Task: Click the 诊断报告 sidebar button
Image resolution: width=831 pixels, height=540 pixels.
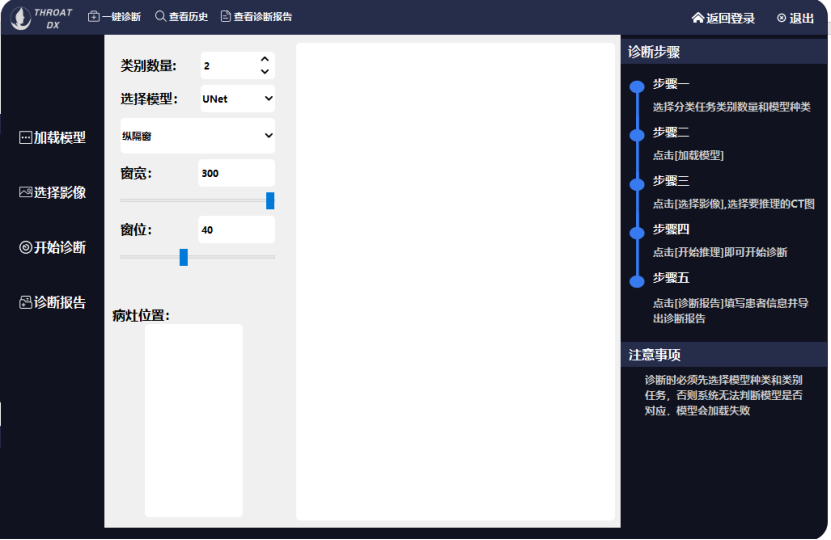Action: [52, 303]
